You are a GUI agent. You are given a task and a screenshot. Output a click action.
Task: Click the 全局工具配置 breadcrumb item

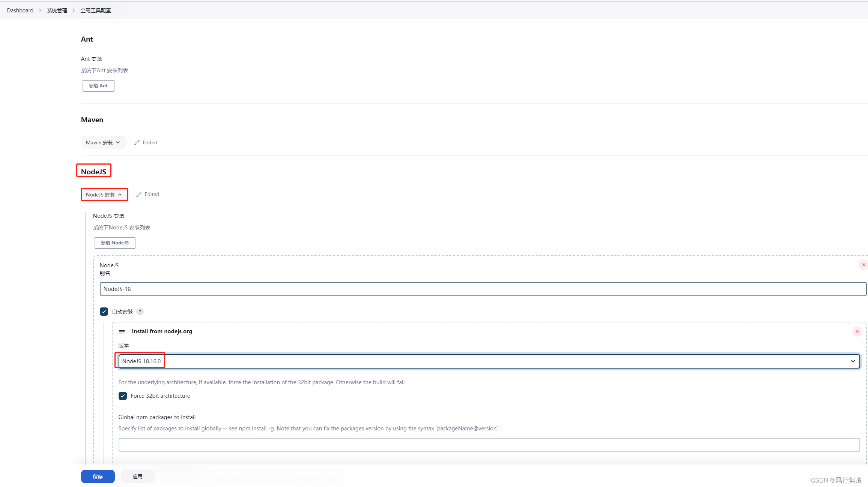(95, 10)
